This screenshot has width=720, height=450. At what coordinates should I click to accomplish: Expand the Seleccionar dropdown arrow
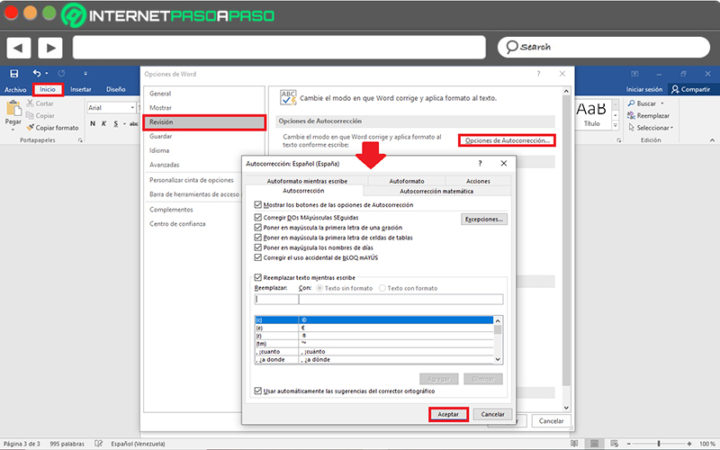coord(672,128)
